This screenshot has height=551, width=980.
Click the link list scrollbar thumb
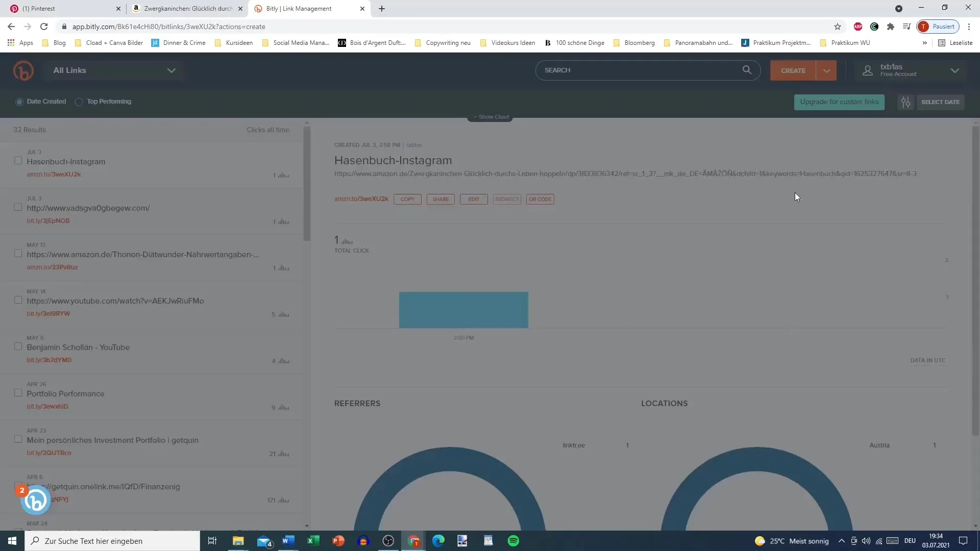click(x=307, y=184)
